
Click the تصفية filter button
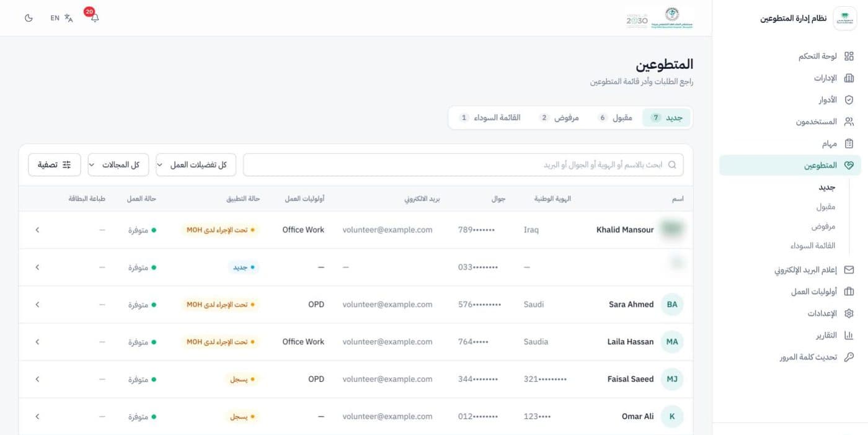(55, 164)
